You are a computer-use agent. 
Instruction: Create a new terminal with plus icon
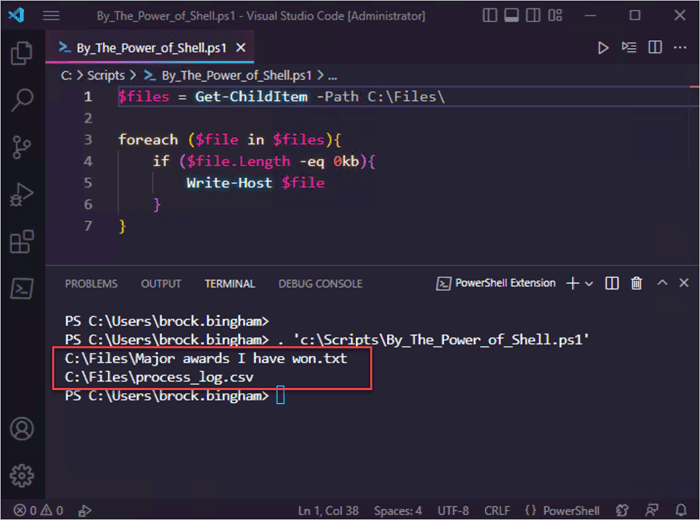click(x=573, y=283)
